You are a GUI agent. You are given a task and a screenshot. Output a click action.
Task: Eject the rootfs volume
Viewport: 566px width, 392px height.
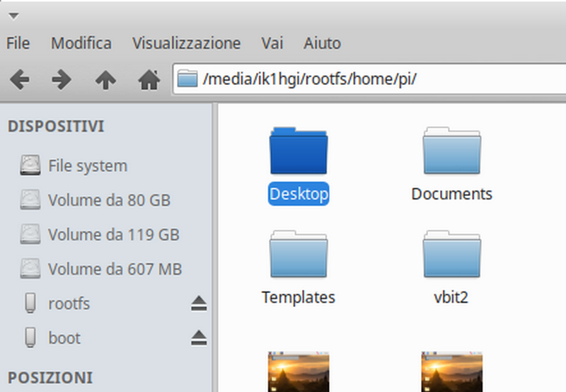(x=199, y=304)
